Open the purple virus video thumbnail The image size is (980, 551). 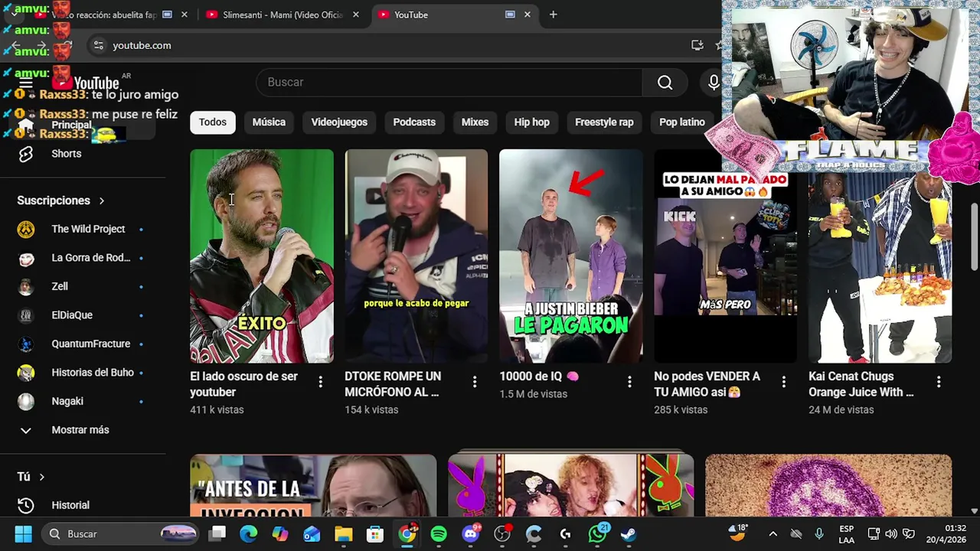(828, 486)
